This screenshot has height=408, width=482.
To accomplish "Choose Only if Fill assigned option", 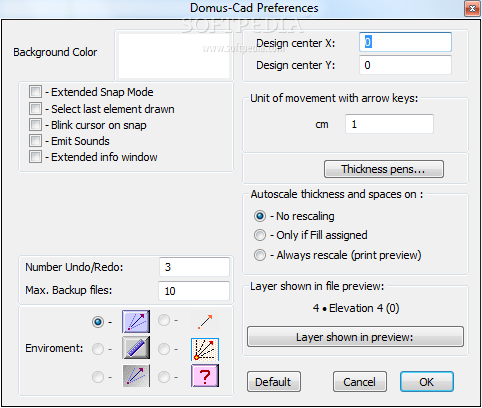I will (x=260, y=235).
